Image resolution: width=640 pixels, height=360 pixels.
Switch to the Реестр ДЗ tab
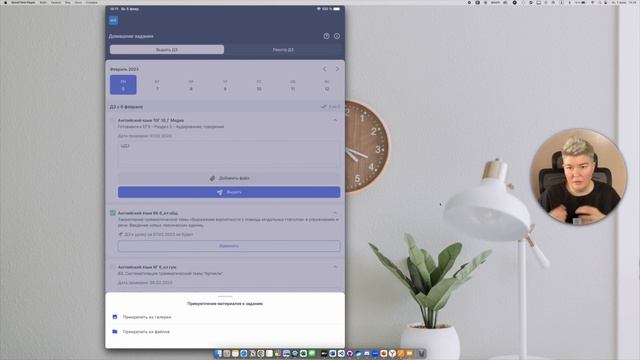pos(283,50)
